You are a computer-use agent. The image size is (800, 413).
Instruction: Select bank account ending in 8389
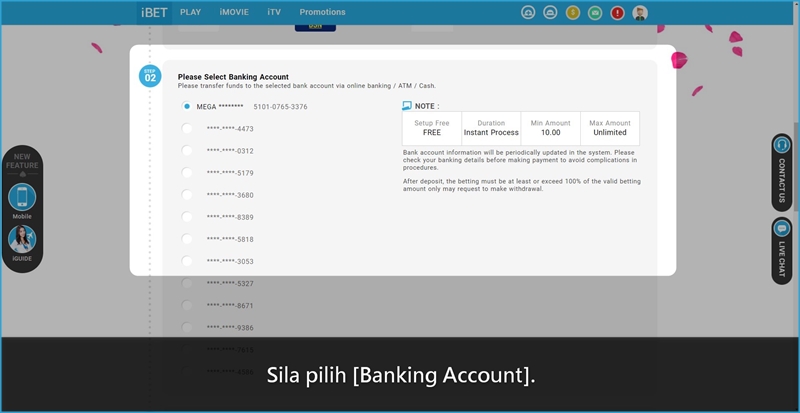tap(187, 216)
